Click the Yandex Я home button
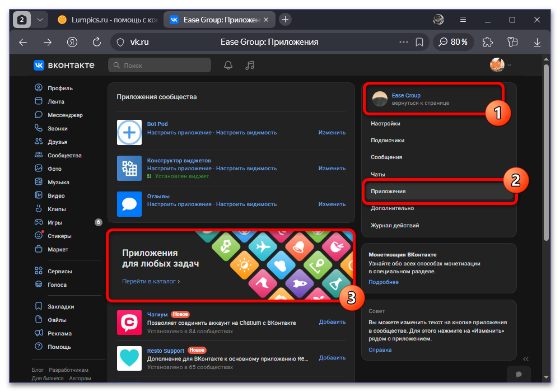This screenshot has width=560, height=392. 72,42
